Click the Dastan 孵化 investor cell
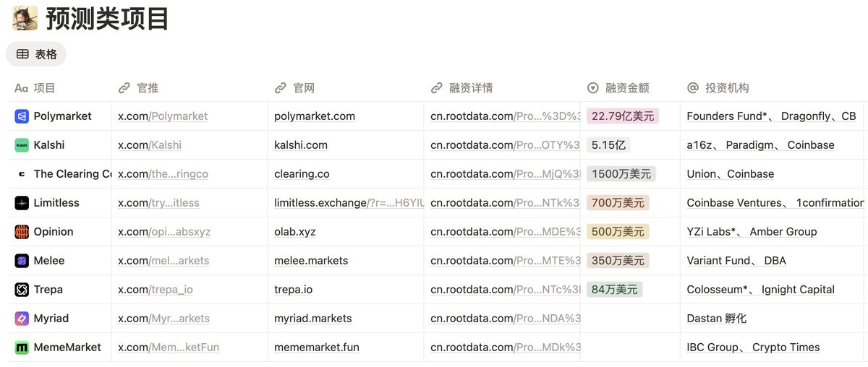Screen dimensions: 868x367 [x=716, y=319]
